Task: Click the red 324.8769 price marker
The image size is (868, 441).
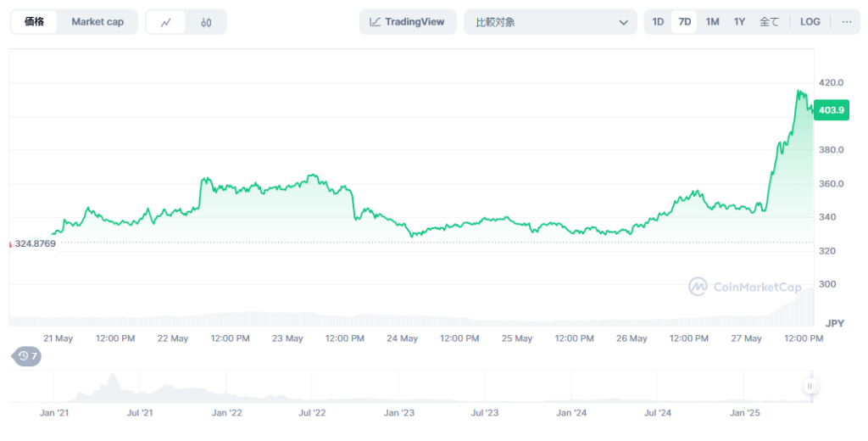Action: click(34, 243)
